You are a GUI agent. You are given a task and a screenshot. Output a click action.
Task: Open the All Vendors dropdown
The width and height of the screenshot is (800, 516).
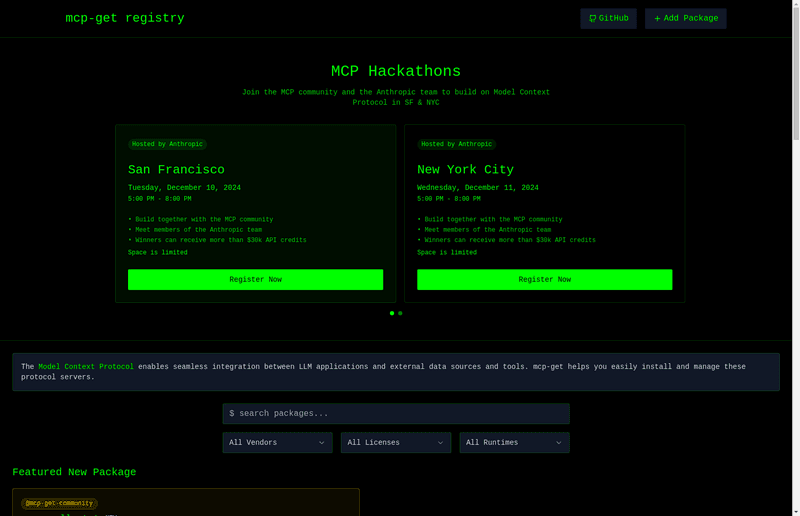click(278, 443)
